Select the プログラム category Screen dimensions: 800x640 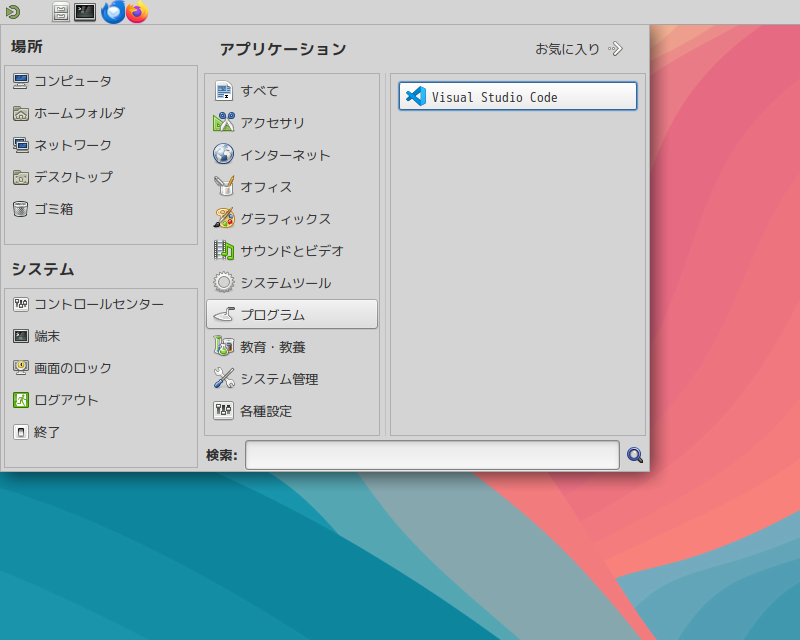click(292, 314)
